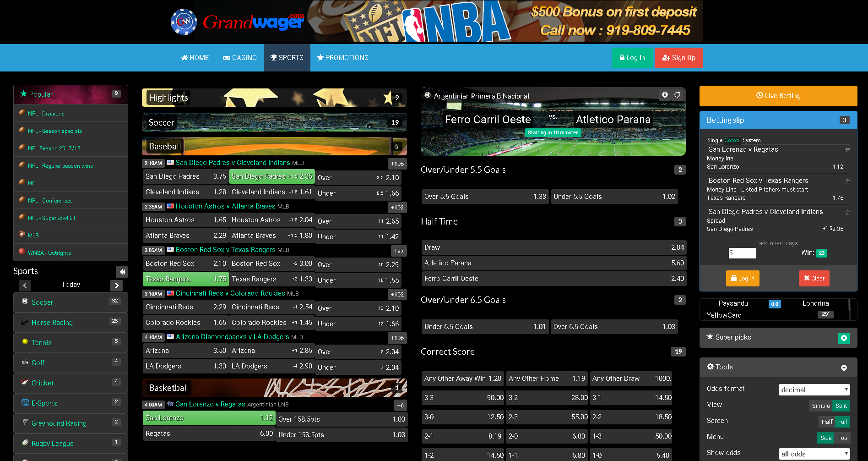Expand +97 markets for Red Sox game
This screenshot has width=868, height=461.
tap(398, 251)
